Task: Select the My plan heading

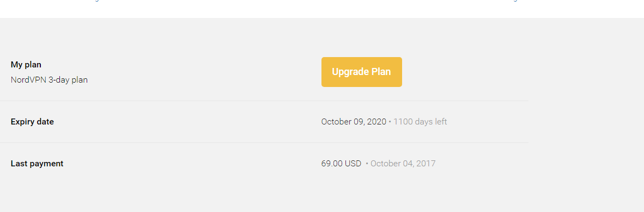Action: click(26, 65)
